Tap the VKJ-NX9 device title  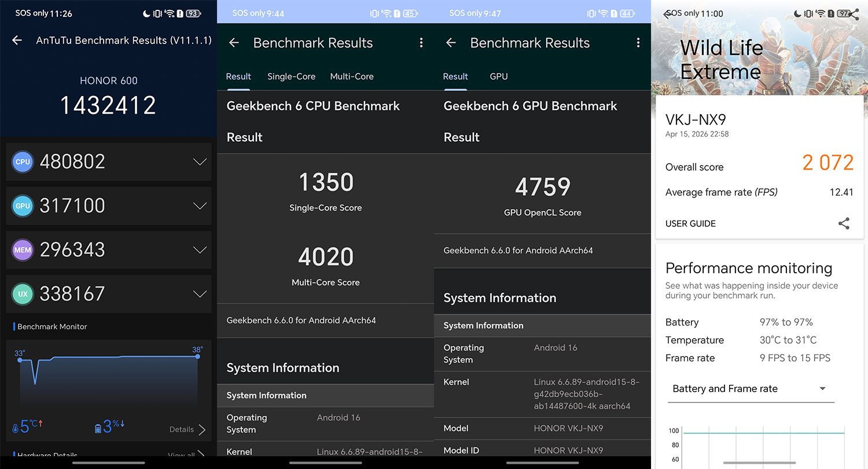pos(696,120)
